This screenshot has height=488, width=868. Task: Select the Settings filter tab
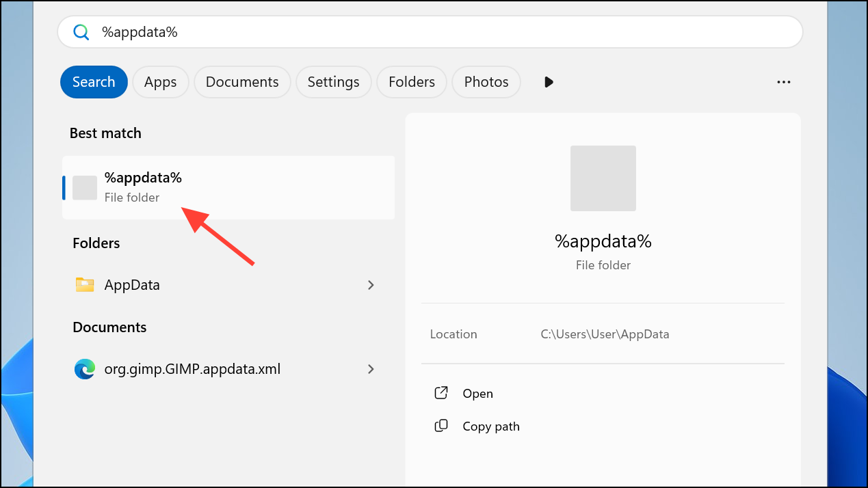333,82
